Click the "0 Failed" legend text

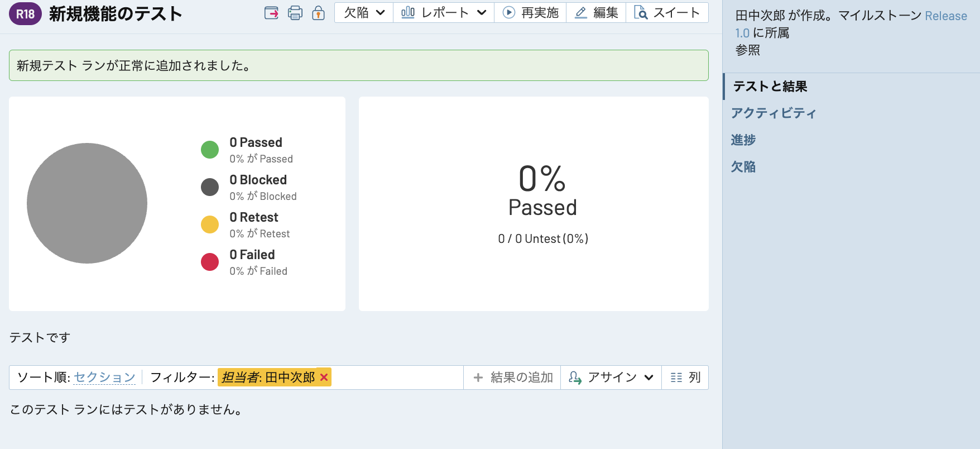pos(252,255)
